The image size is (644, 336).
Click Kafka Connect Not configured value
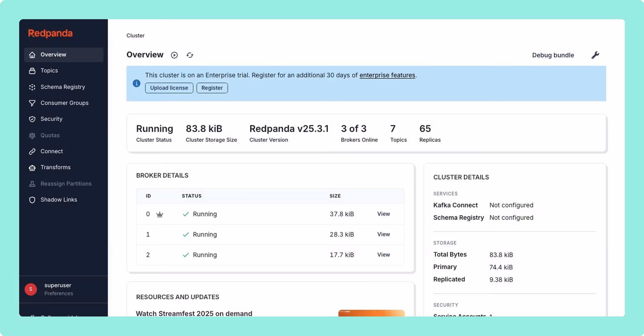tap(511, 205)
